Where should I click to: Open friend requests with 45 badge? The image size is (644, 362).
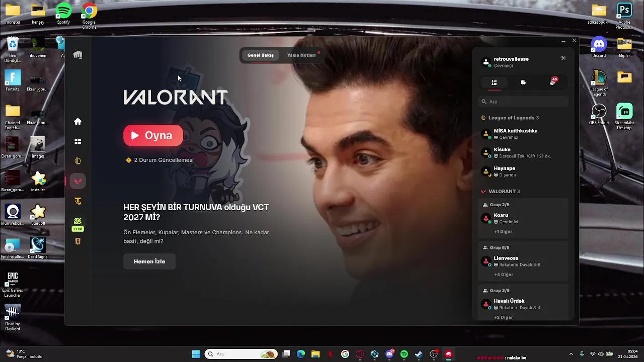[x=553, y=82]
